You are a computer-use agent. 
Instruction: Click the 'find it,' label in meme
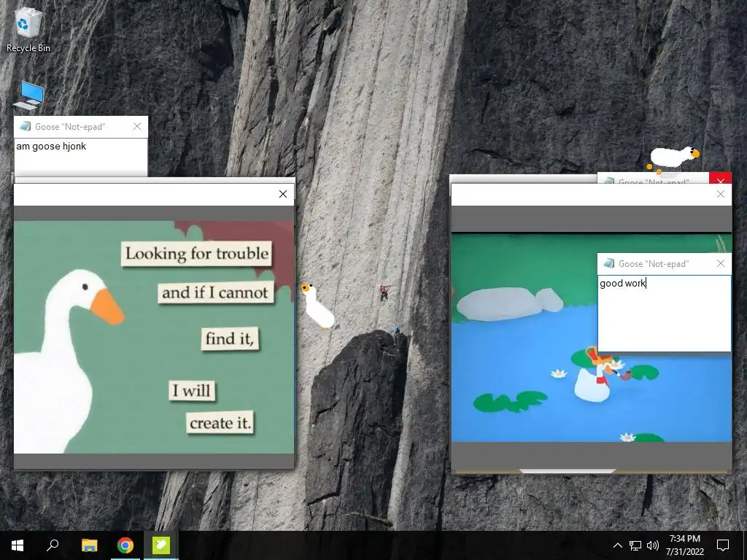(x=230, y=338)
